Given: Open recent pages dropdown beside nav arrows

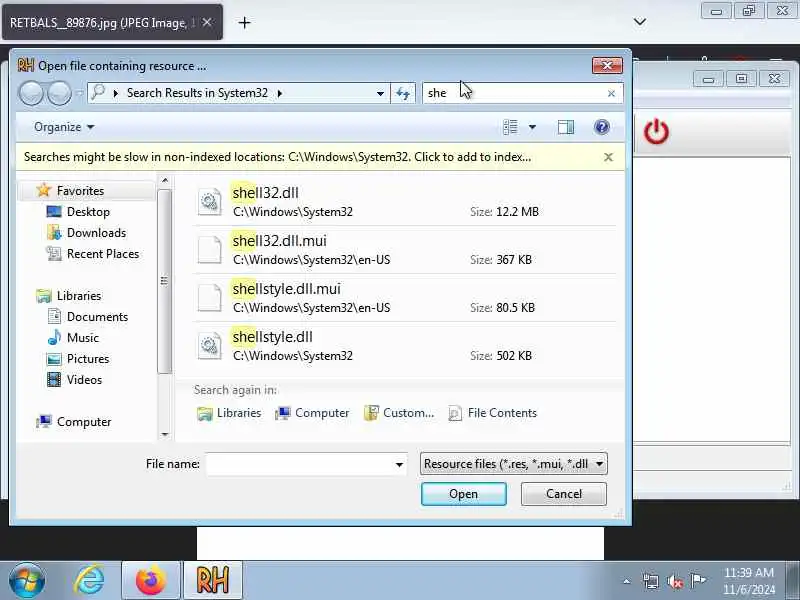Looking at the screenshot, I should coord(80,93).
